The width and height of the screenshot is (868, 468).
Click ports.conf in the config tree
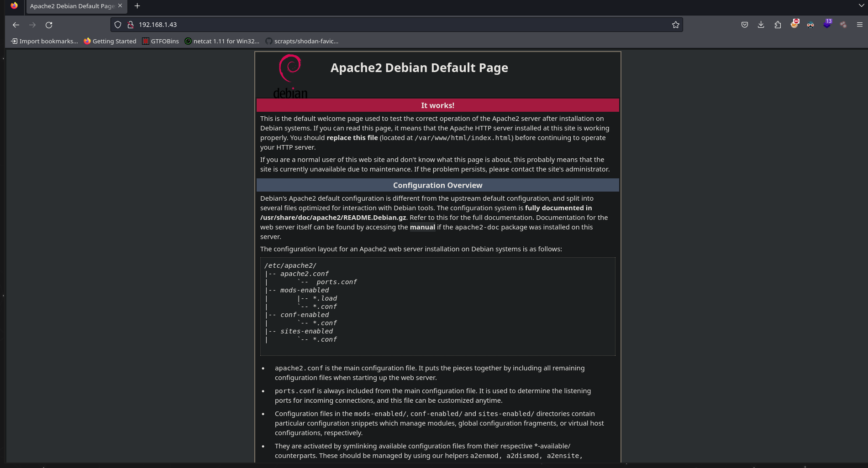click(x=337, y=282)
